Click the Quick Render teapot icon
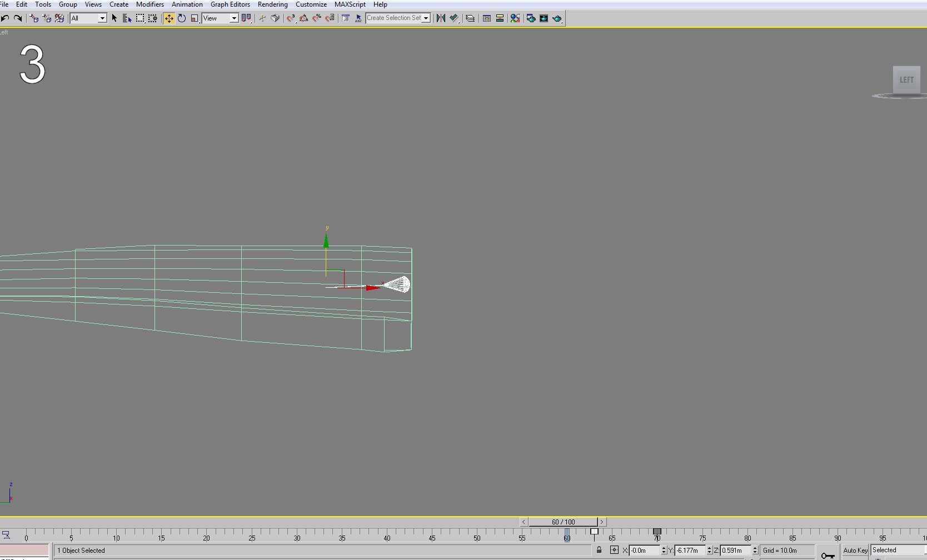Viewport: 927px width, 560px height. (557, 18)
